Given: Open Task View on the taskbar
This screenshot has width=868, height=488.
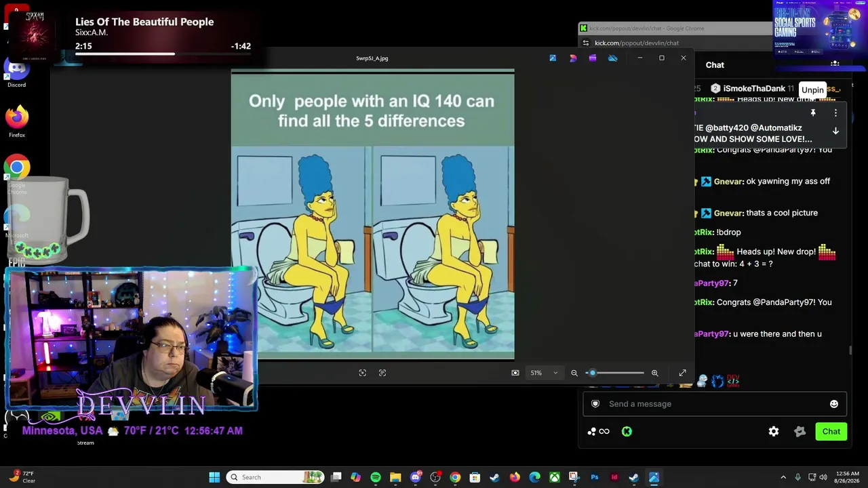Looking at the screenshot, I should 336,477.
